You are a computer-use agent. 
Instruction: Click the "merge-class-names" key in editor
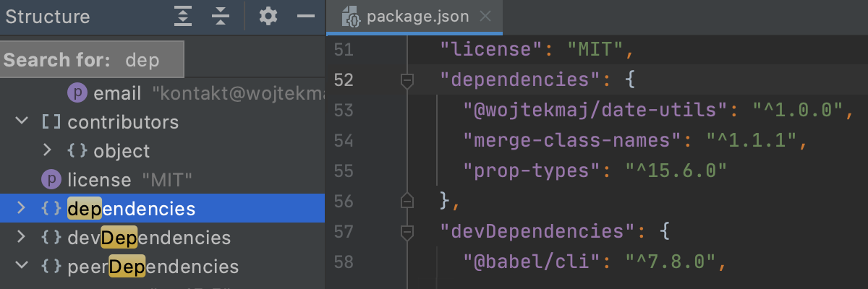[570, 141]
